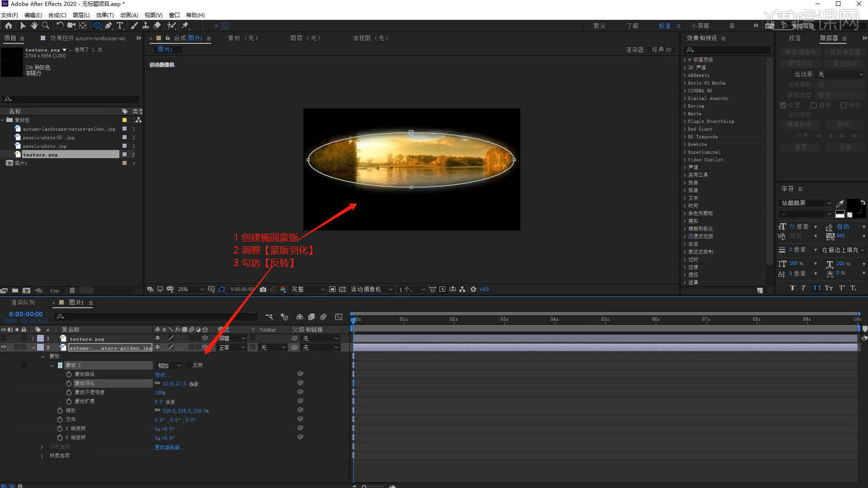Toggle visibility of autumn-golden layer
The image size is (868, 488).
(x=4, y=347)
